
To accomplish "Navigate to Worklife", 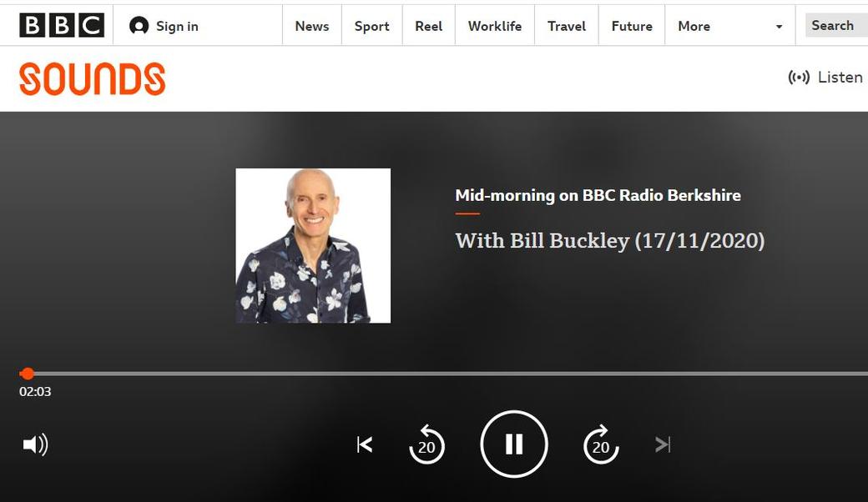I will 494,26.
